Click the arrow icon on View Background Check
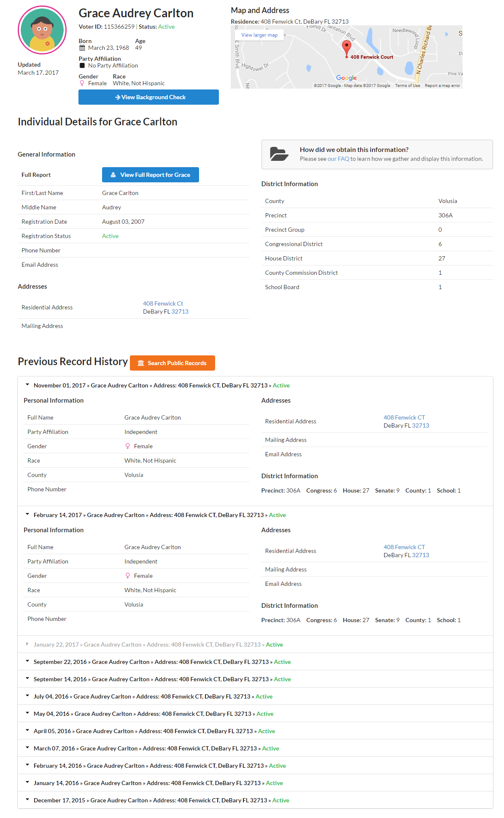 [x=118, y=97]
